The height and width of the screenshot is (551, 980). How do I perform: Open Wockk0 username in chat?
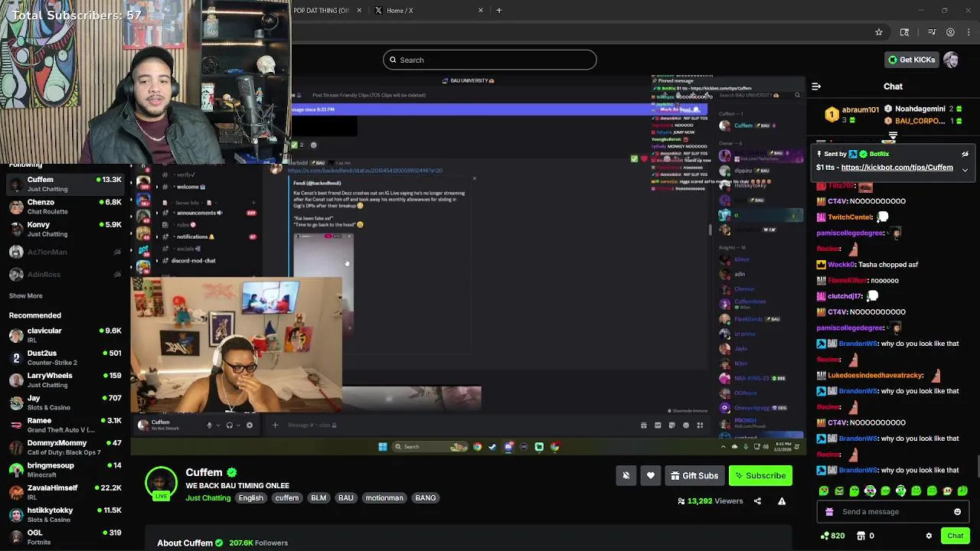(x=841, y=265)
